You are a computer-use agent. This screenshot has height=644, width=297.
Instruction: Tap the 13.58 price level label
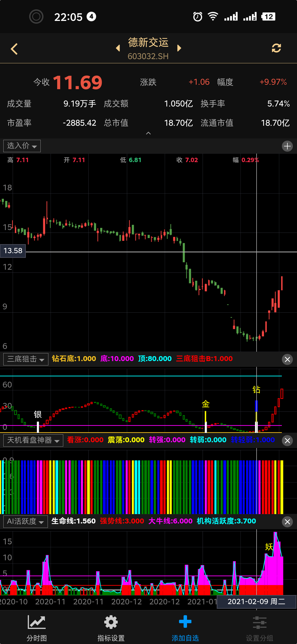13,251
